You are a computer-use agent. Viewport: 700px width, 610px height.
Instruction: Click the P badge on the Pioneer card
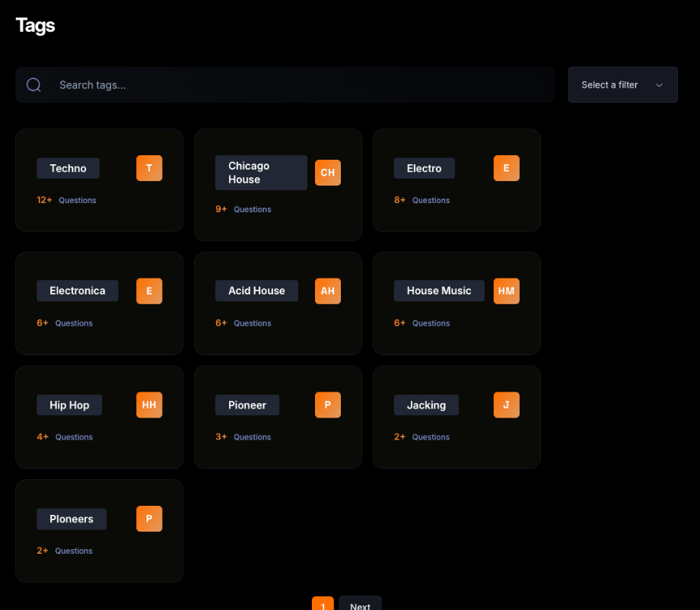328,405
